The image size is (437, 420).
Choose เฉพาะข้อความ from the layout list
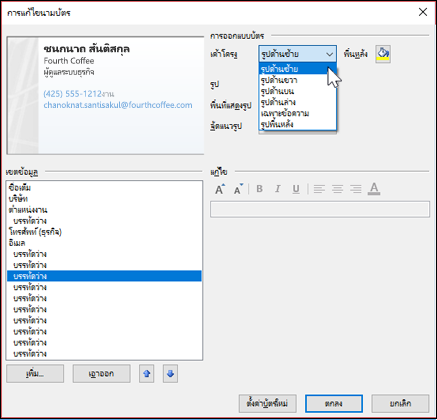coord(297,113)
